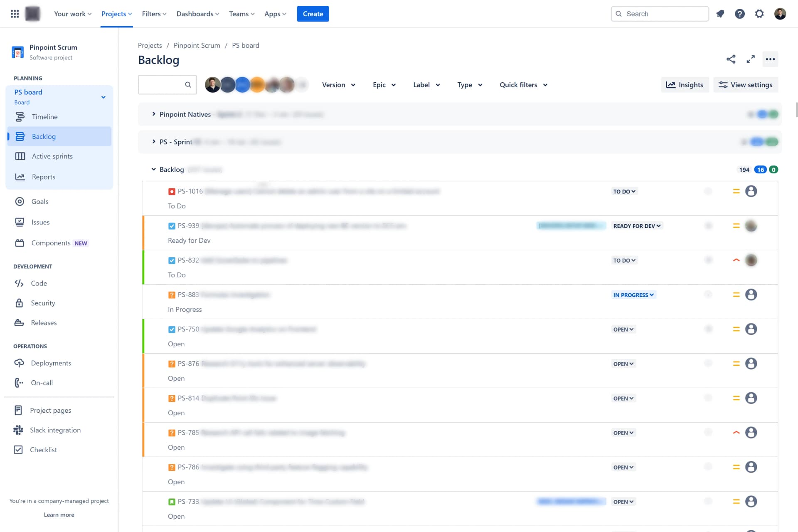Image resolution: width=798 pixels, height=532 pixels.
Task: Click Pinpoint Scrum in the breadcrumb
Action: [197, 45]
